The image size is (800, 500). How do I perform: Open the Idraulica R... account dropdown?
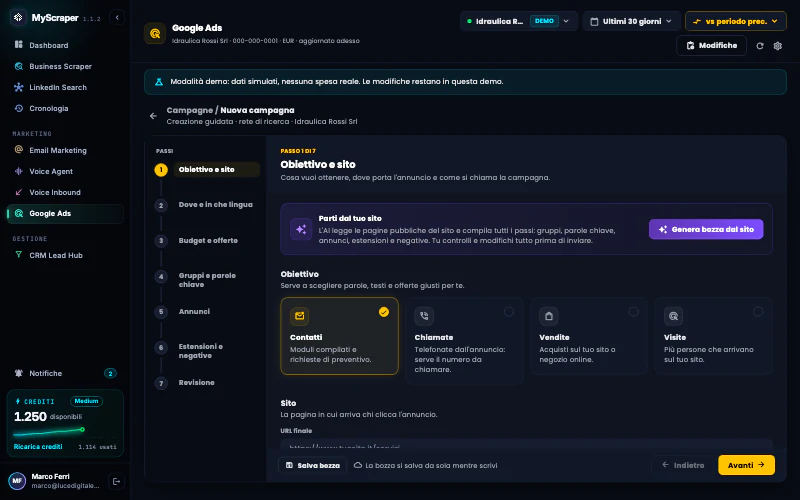(x=518, y=21)
